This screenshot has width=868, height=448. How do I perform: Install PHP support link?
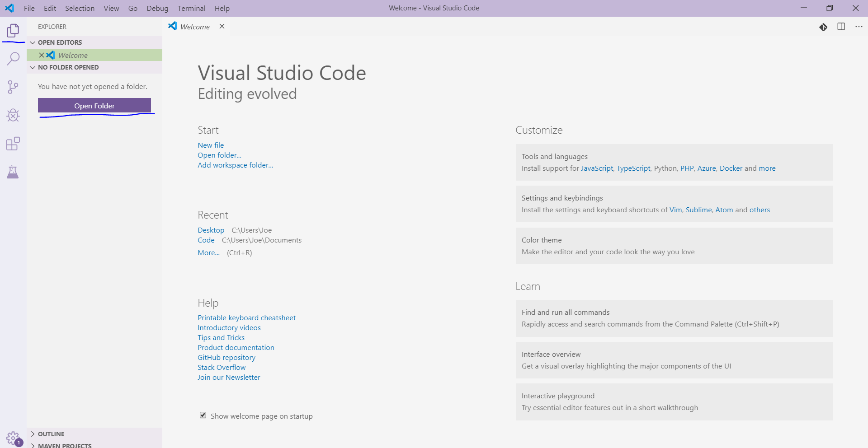687,168
